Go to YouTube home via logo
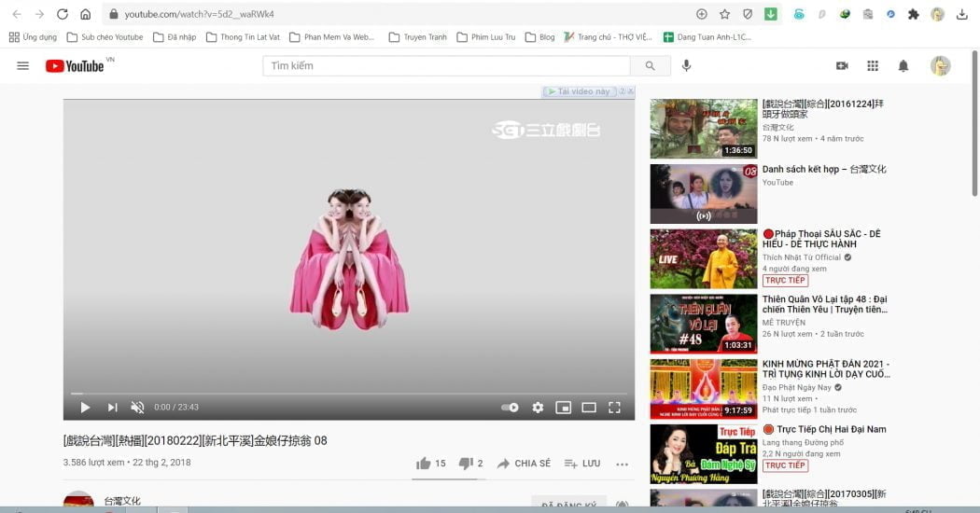The image size is (980, 513). (x=75, y=65)
